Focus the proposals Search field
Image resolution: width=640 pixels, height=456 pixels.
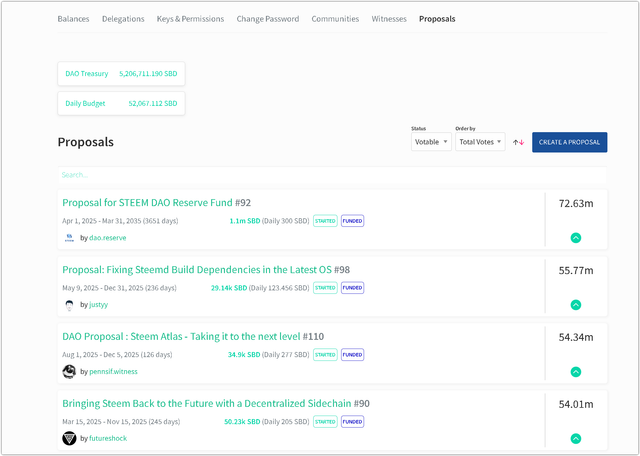332,175
